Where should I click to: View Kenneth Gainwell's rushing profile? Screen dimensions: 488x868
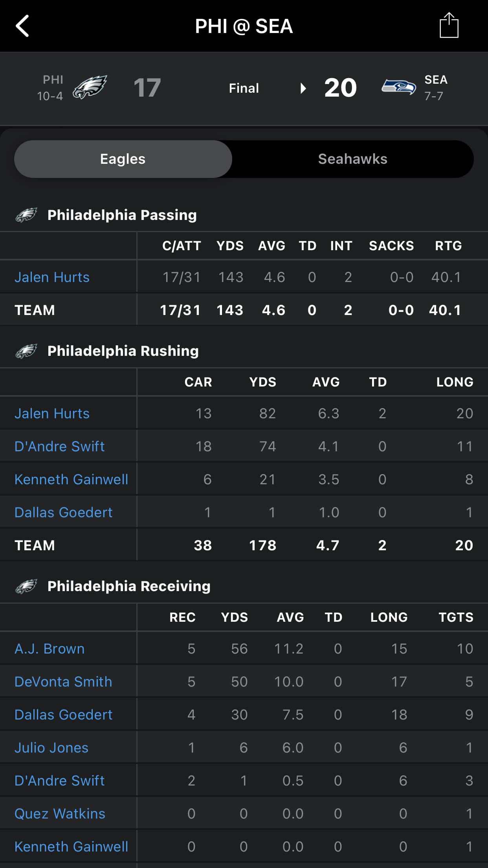pyautogui.click(x=71, y=479)
